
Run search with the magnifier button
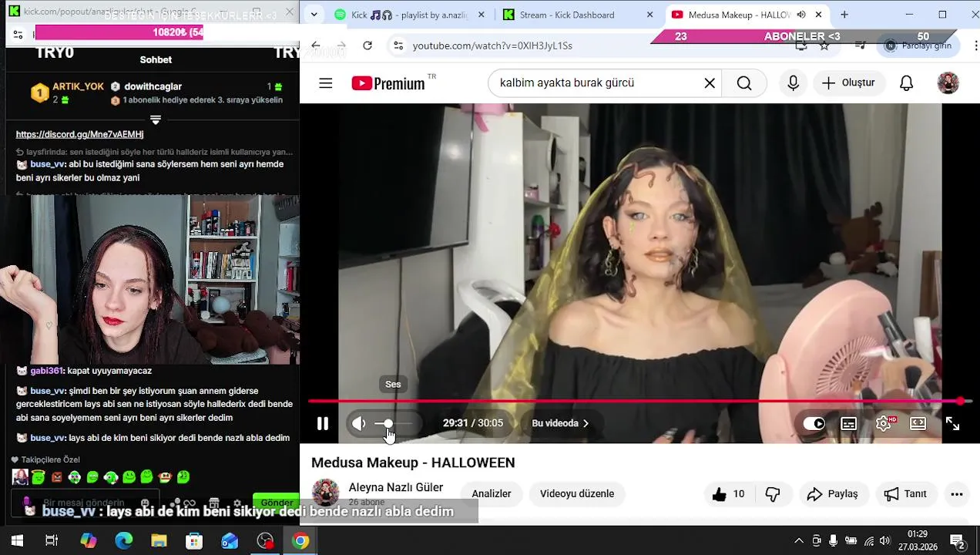tap(744, 82)
